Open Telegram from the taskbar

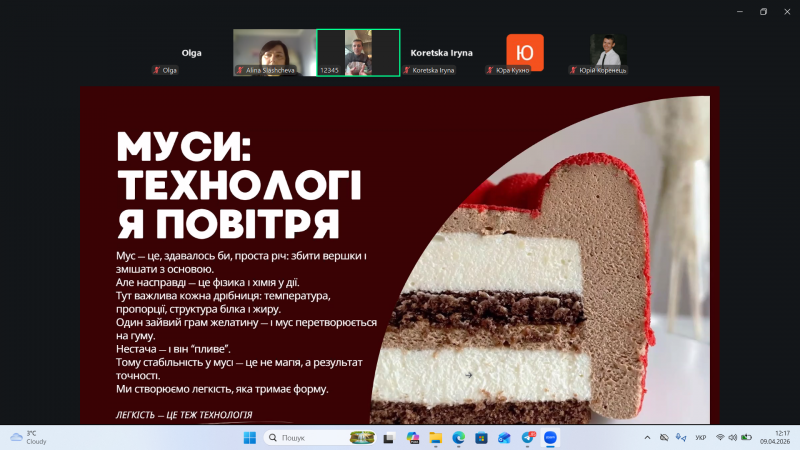[x=528, y=438]
